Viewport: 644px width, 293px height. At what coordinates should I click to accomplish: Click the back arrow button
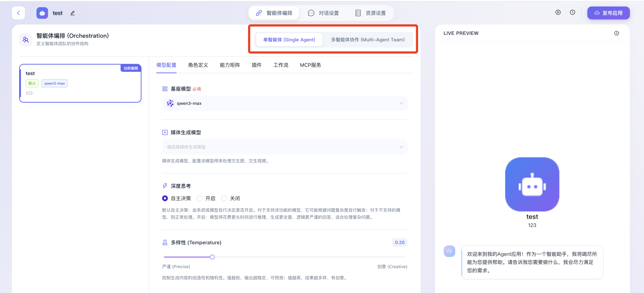click(18, 13)
